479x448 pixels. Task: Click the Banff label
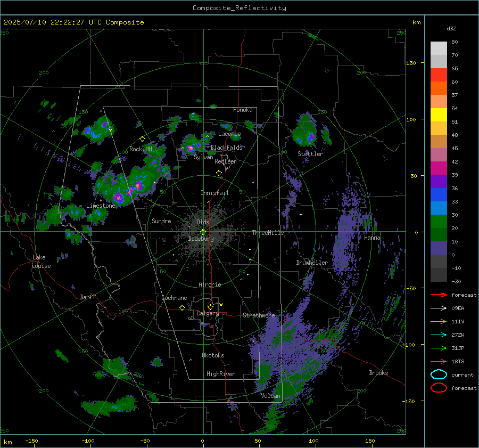88,297
